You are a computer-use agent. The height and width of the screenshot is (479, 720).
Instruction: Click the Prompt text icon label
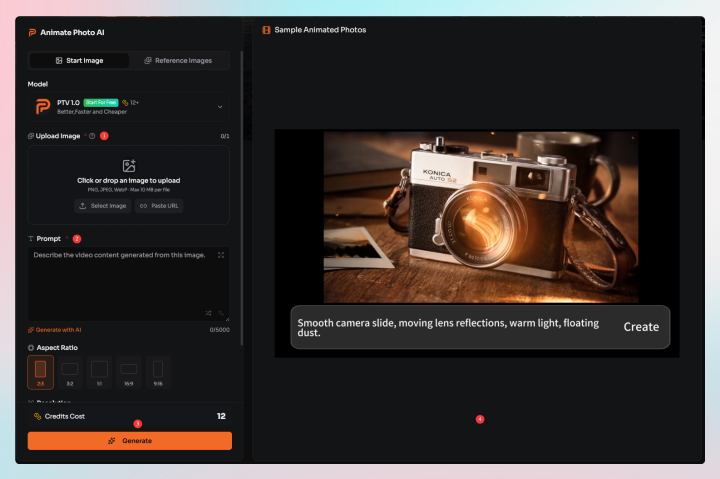(31, 239)
